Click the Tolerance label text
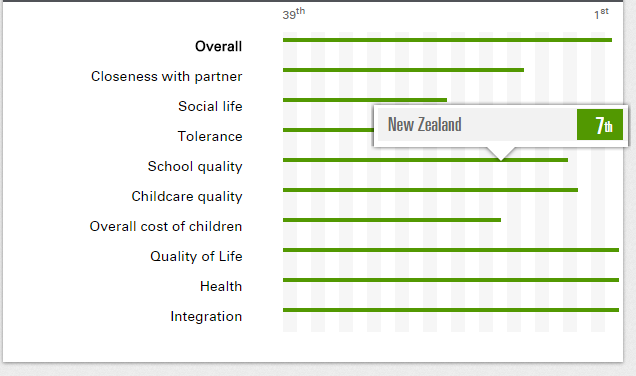Screen dimensions: 636x376 210,136
